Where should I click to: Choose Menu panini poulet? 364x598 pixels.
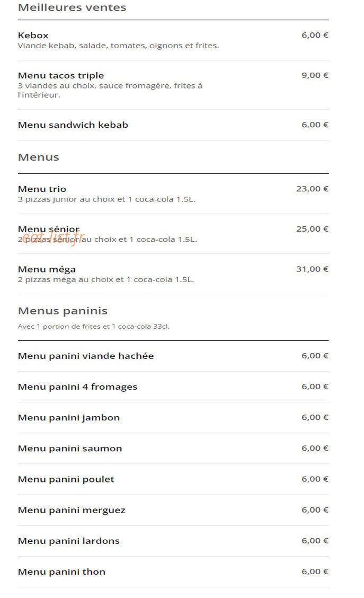(x=173, y=479)
